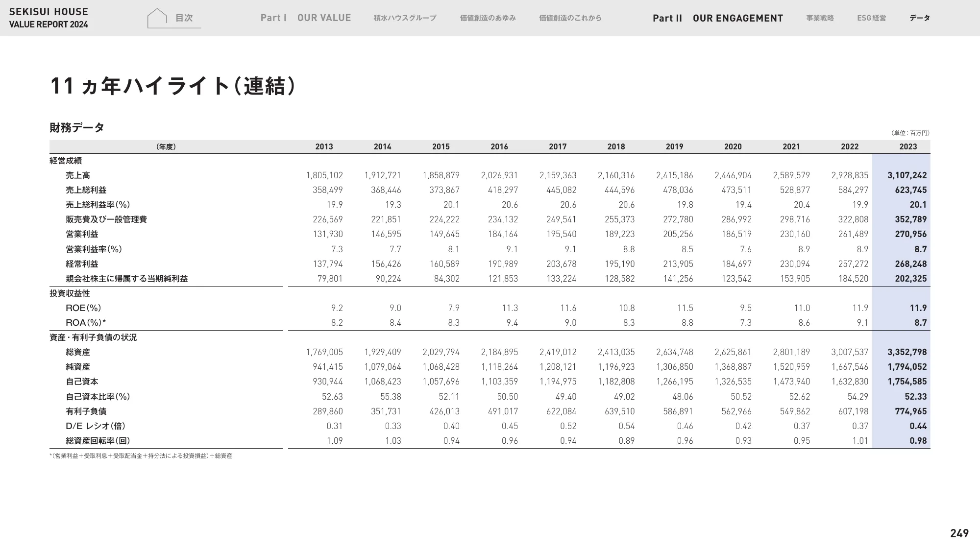Click the SEKISUI HOUSE VALUE REPORT 2024 logo
The width and height of the screenshot is (980, 551).
pyautogui.click(x=49, y=17)
